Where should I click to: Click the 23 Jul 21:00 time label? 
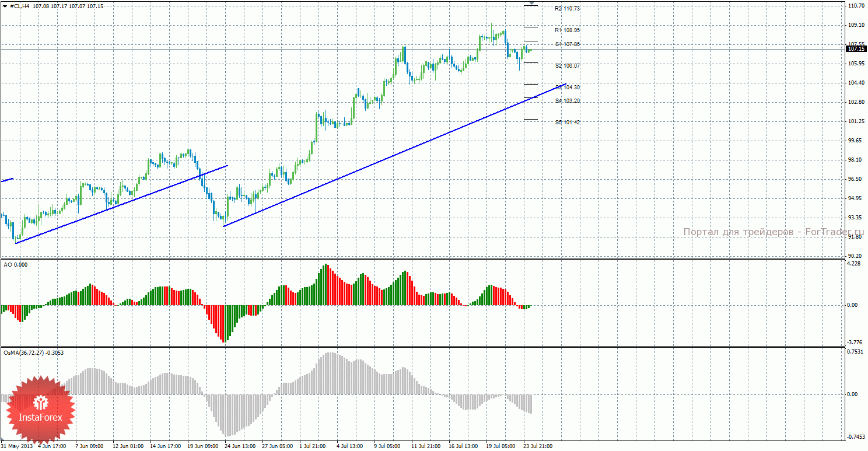coord(538,446)
